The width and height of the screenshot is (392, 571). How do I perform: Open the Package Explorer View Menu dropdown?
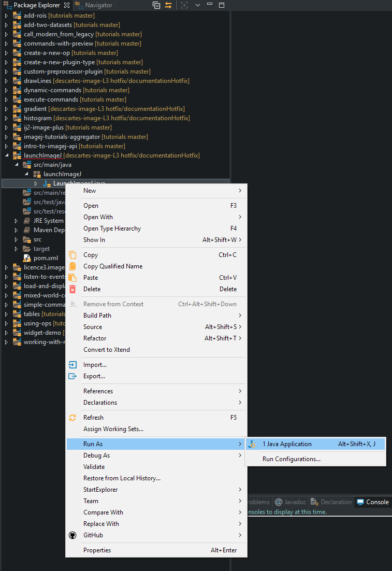[x=198, y=5]
